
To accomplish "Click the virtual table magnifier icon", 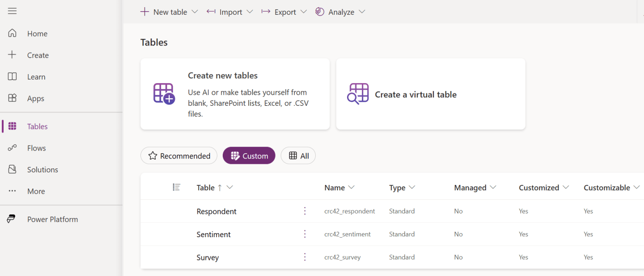I will pyautogui.click(x=358, y=94).
